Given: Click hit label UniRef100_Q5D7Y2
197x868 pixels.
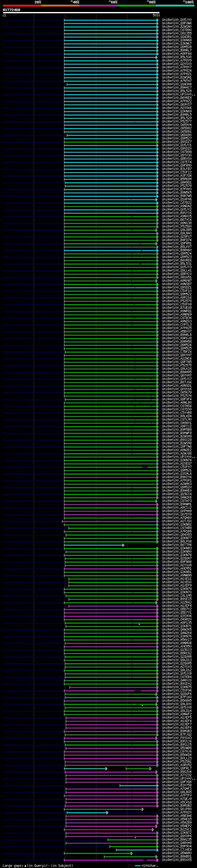Looking at the screenshot, I should point(176,609).
